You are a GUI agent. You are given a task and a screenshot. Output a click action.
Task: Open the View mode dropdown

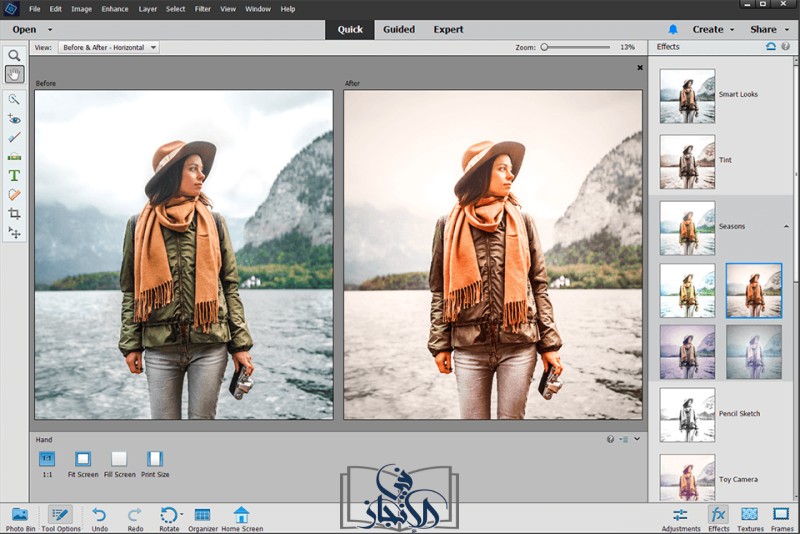[x=108, y=47]
